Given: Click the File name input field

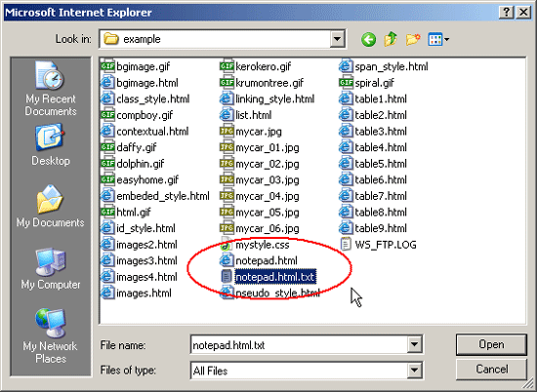Looking at the screenshot, I should pos(299,345).
